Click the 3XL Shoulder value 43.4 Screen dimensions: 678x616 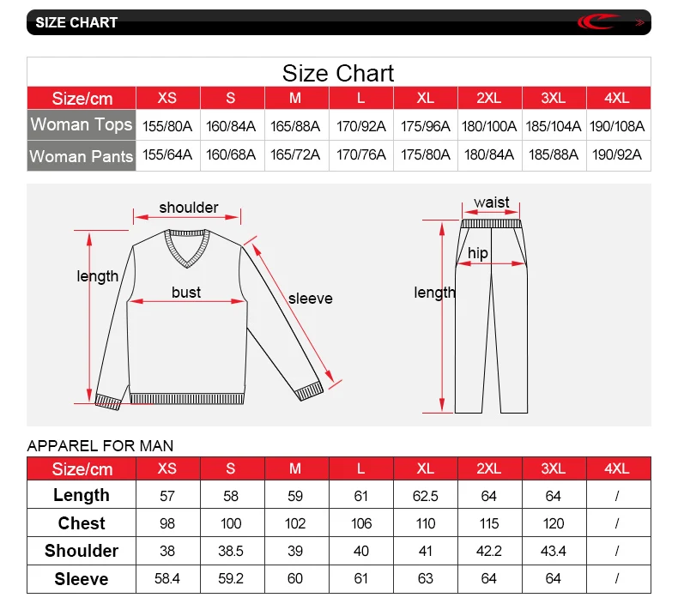tap(554, 551)
